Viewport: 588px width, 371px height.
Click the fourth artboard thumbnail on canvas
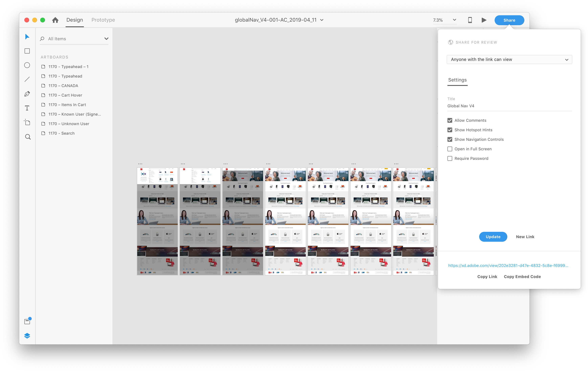pyautogui.click(x=285, y=221)
